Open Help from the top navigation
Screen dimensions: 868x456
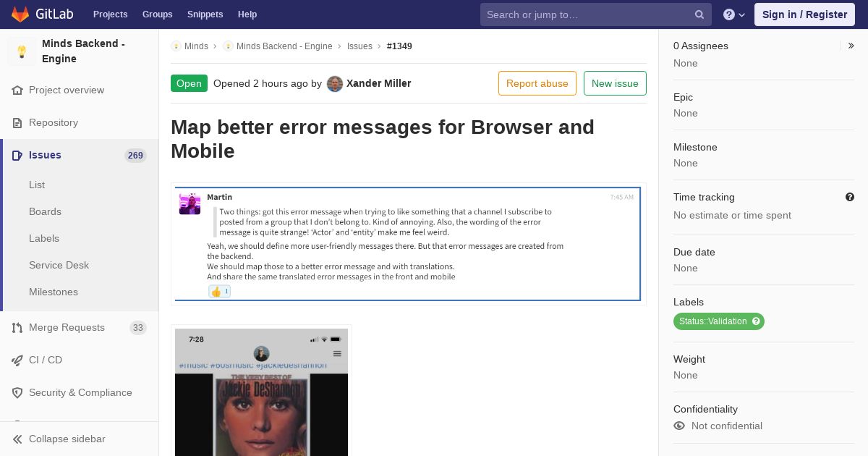[247, 14]
